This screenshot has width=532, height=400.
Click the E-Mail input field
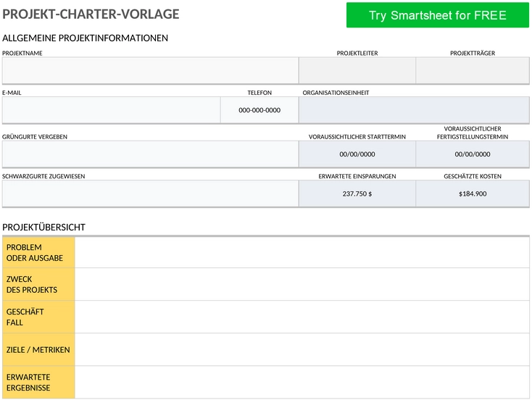click(112, 110)
